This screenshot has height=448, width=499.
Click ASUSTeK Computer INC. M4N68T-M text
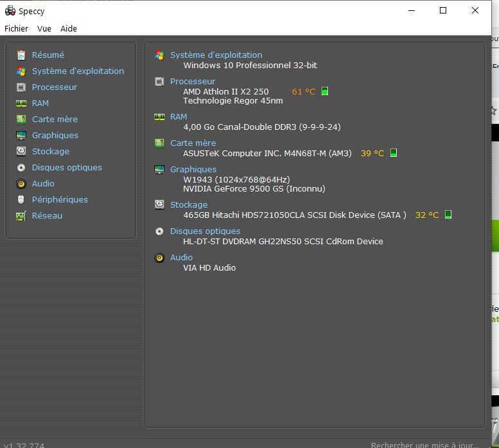(268, 154)
